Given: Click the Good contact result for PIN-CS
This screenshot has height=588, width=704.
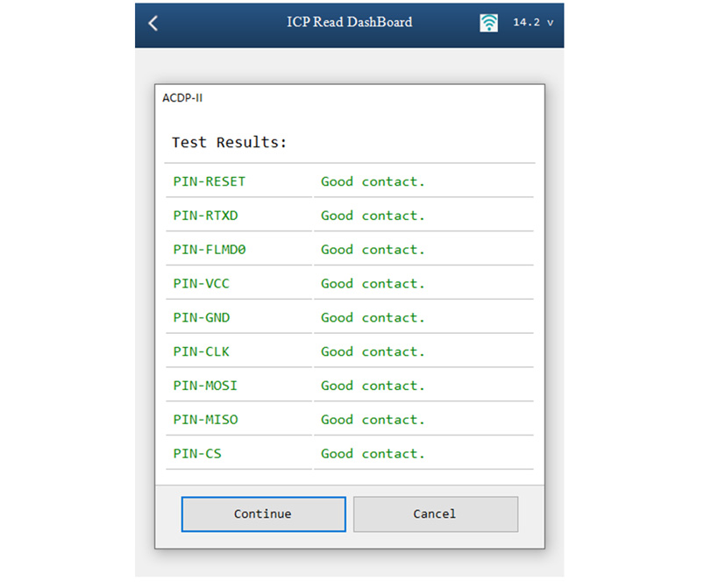Looking at the screenshot, I should tap(373, 454).
